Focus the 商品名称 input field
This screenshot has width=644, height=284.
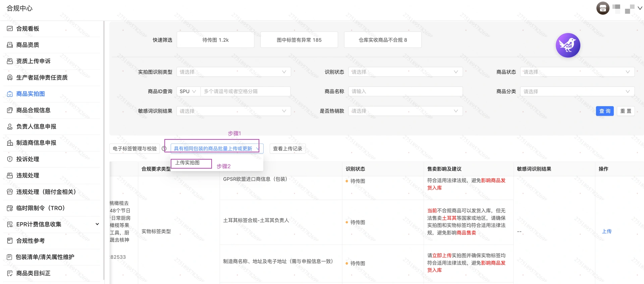pos(405,91)
